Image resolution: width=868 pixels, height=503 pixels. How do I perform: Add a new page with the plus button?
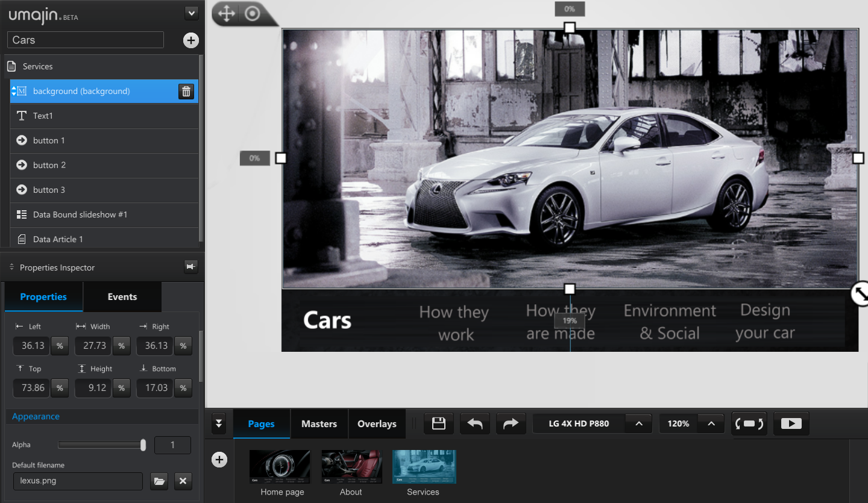(219, 459)
